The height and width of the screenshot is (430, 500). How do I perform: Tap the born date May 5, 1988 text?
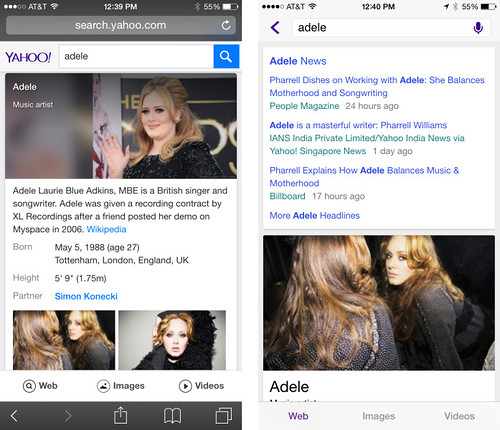click(x=97, y=247)
